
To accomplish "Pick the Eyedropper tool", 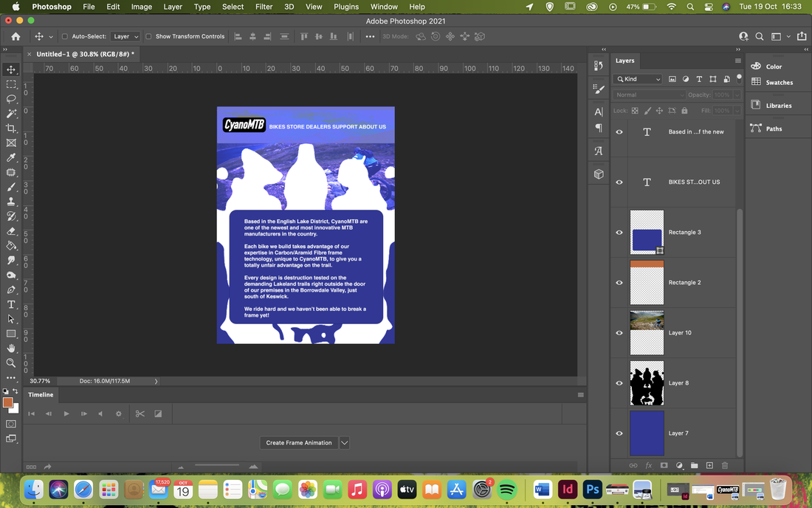I will tap(11, 157).
